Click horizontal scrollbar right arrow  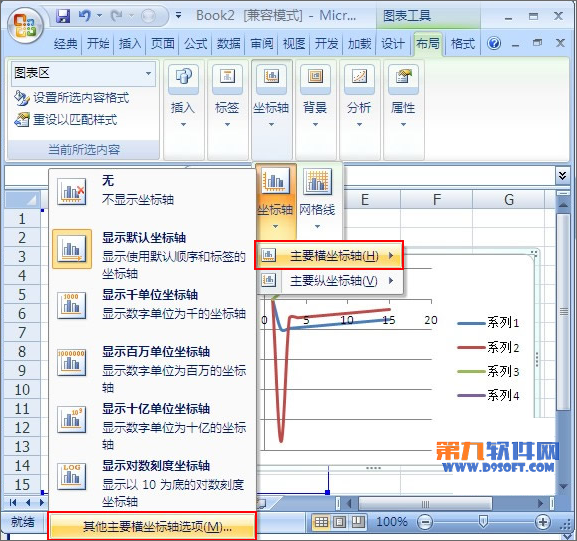[540, 503]
